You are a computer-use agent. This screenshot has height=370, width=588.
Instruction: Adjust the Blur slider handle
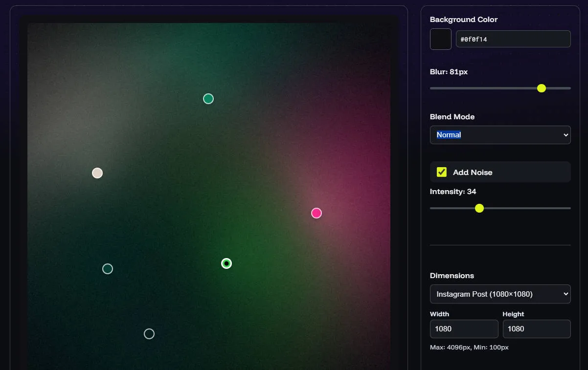[x=542, y=88]
